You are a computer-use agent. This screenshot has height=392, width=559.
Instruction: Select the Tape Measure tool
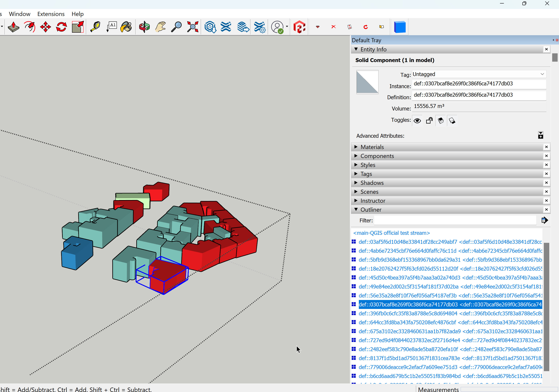pos(95,27)
